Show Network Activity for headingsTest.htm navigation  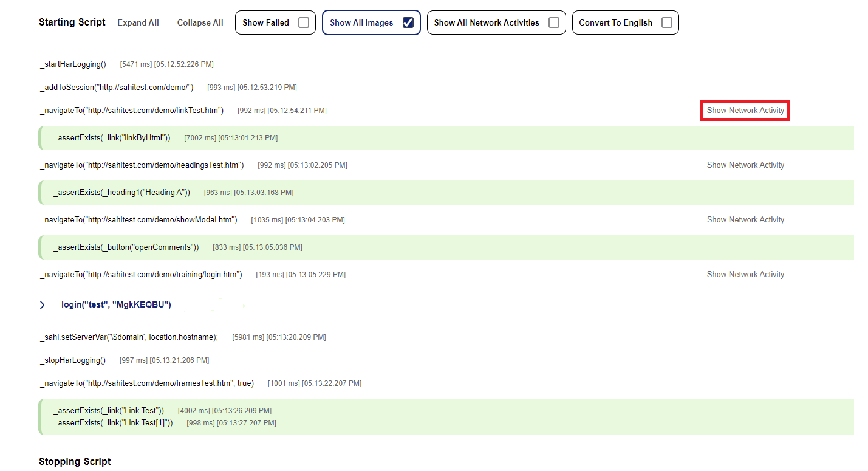(745, 165)
